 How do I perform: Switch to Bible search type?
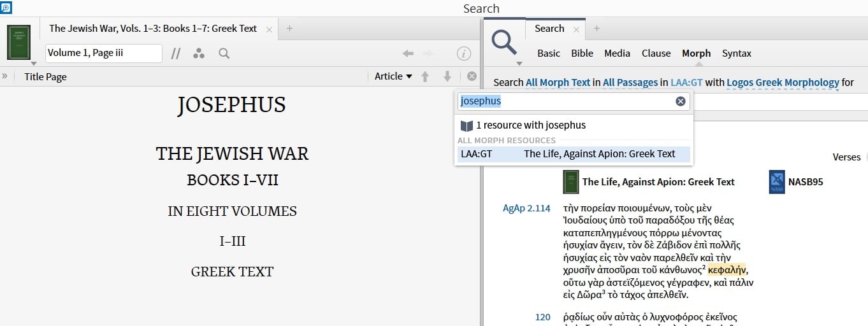click(x=582, y=53)
